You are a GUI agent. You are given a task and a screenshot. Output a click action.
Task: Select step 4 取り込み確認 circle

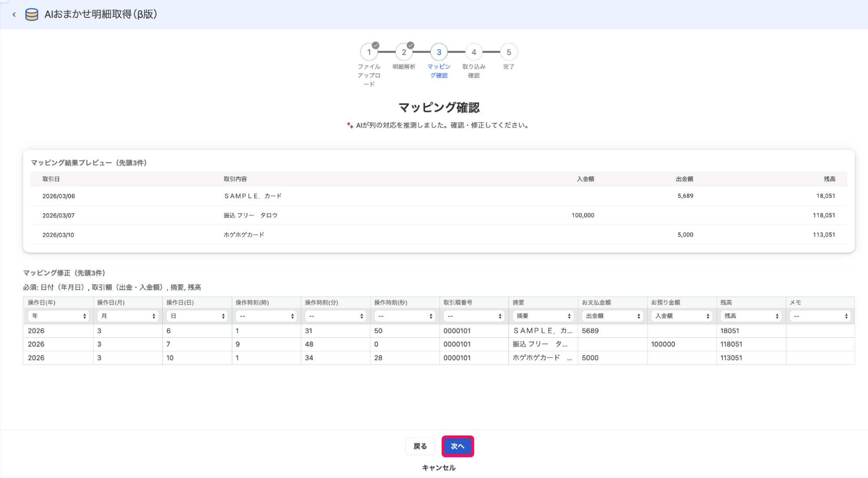(x=474, y=52)
